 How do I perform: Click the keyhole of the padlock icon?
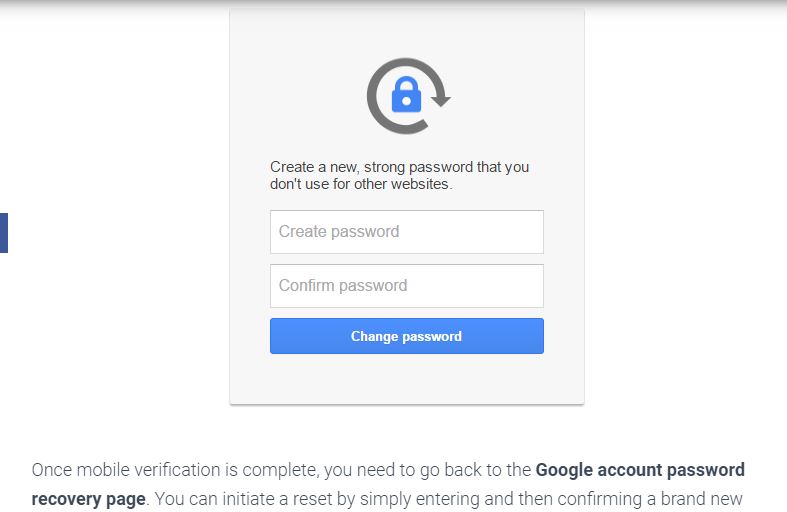(405, 100)
